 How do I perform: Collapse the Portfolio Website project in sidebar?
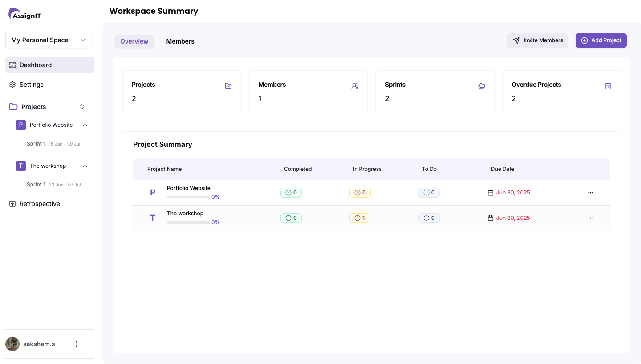[85, 125]
